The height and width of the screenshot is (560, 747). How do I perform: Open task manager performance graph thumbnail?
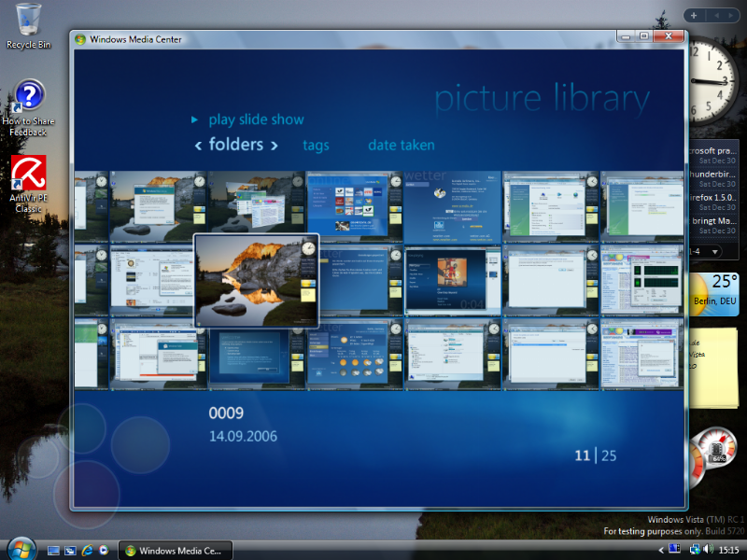pyautogui.click(x=641, y=281)
